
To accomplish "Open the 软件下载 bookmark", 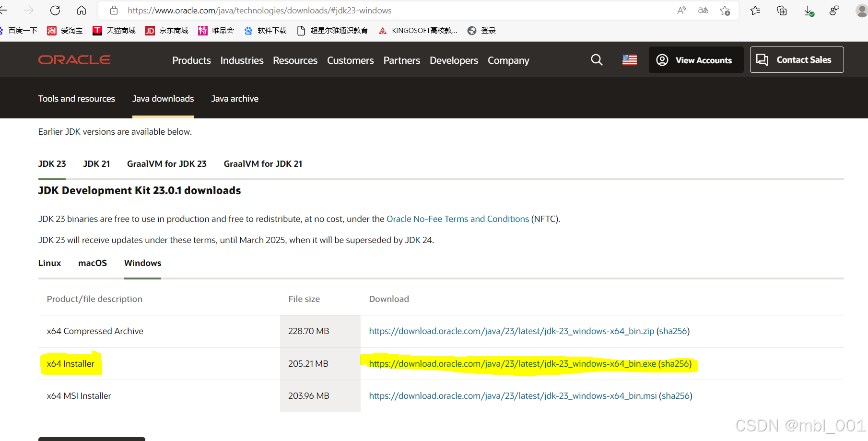I will click(x=265, y=31).
